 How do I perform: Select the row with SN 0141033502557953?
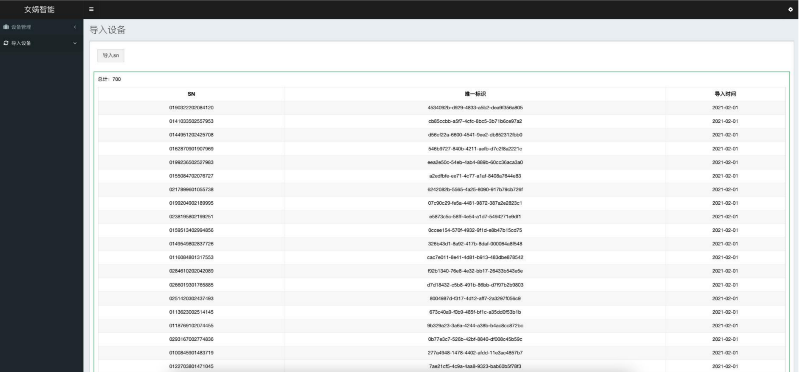442,121
